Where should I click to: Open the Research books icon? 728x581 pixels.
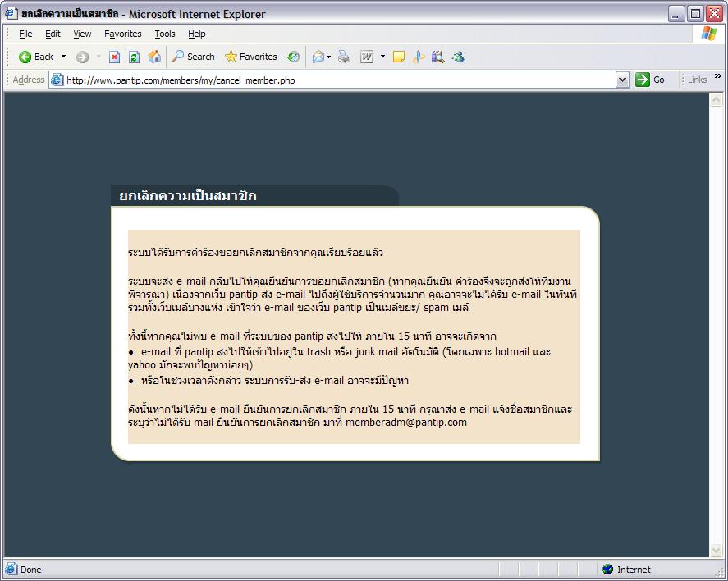pyautogui.click(x=437, y=57)
